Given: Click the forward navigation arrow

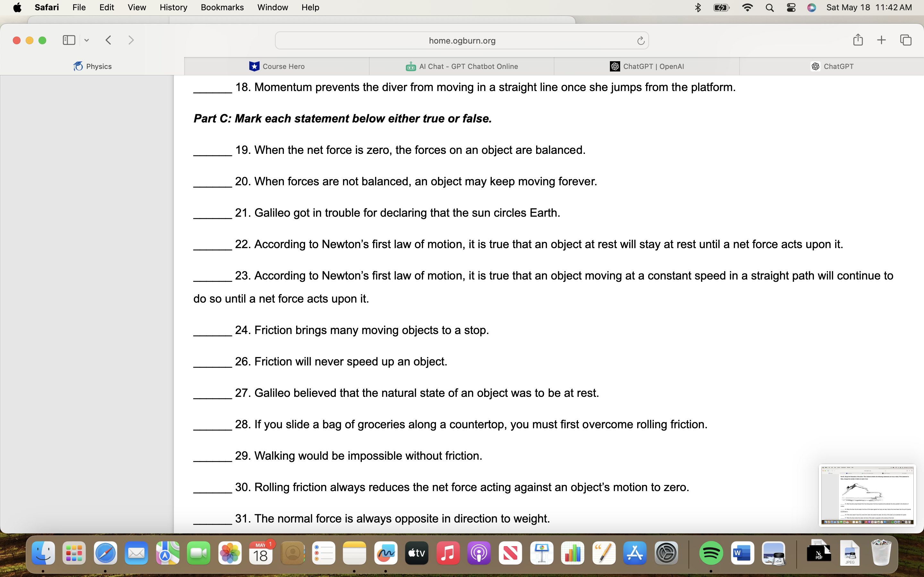Looking at the screenshot, I should pyautogui.click(x=131, y=40).
